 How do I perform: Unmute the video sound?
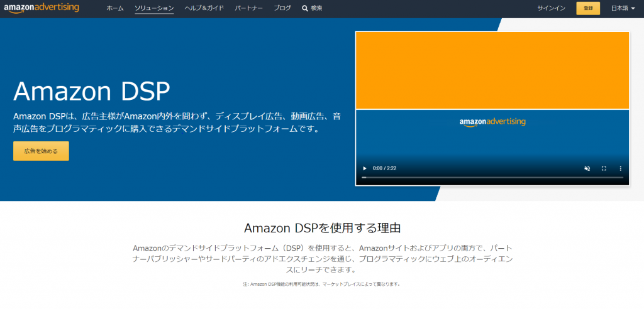click(587, 168)
